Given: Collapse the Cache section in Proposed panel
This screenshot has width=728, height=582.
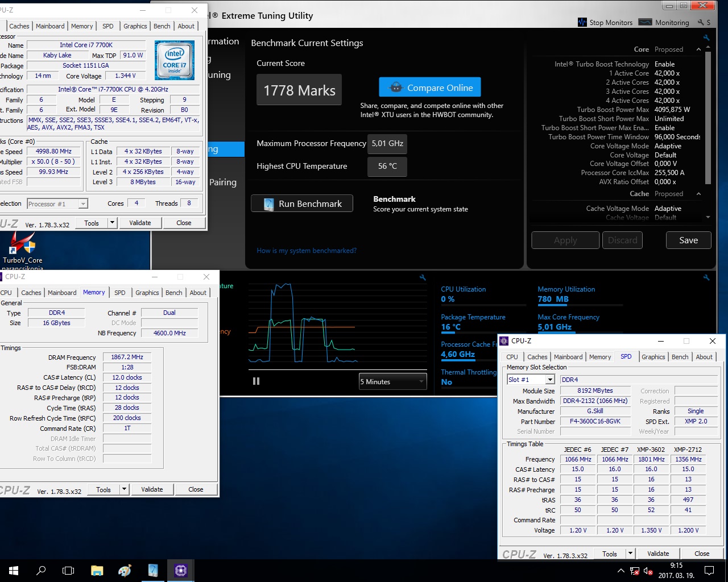Looking at the screenshot, I should coord(698,194).
